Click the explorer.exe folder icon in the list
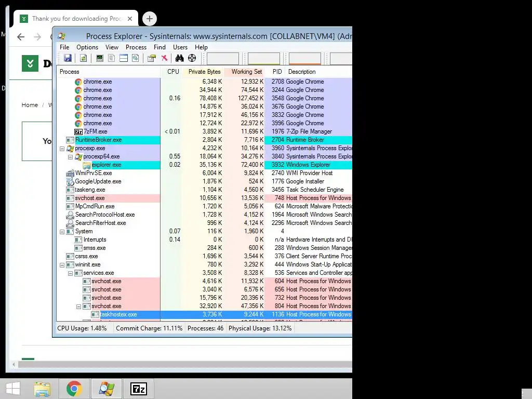532x399 pixels. (87, 165)
